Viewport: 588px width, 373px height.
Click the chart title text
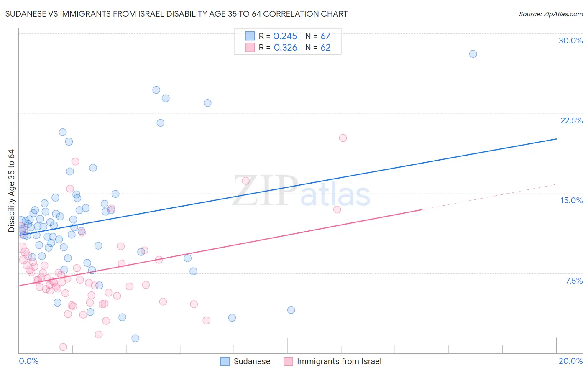(176, 14)
